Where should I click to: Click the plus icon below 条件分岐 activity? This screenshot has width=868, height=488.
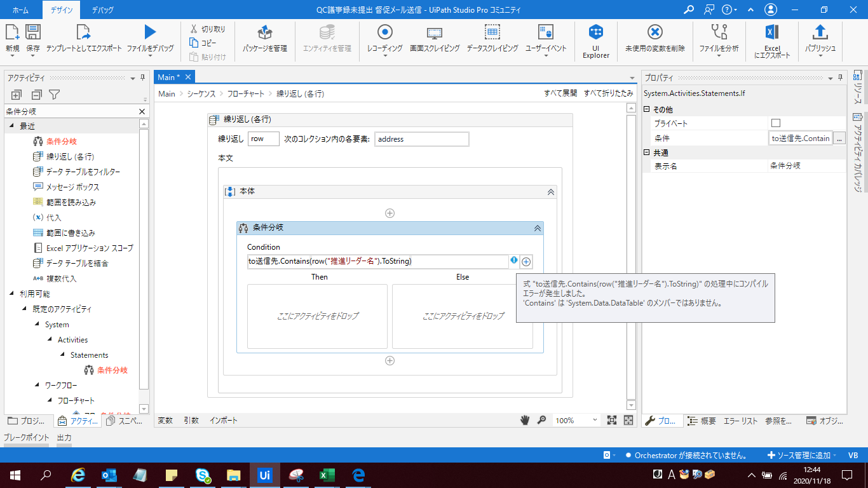pyautogui.click(x=390, y=361)
